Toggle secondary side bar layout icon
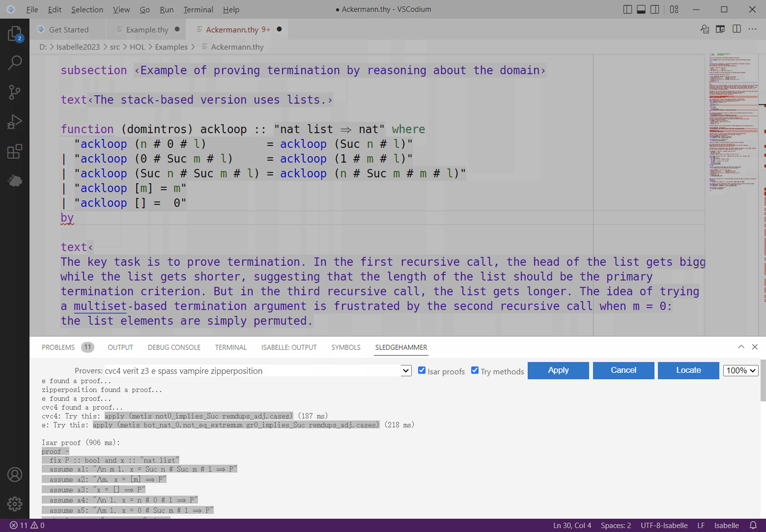Image resolution: width=766 pixels, height=532 pixels. (655, 9)
